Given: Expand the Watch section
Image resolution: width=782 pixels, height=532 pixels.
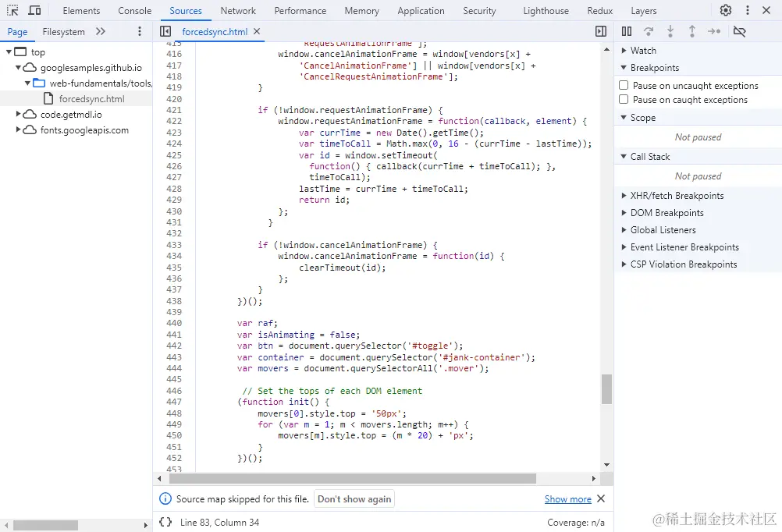Looking at the screenshot, I should coord(624,51).
